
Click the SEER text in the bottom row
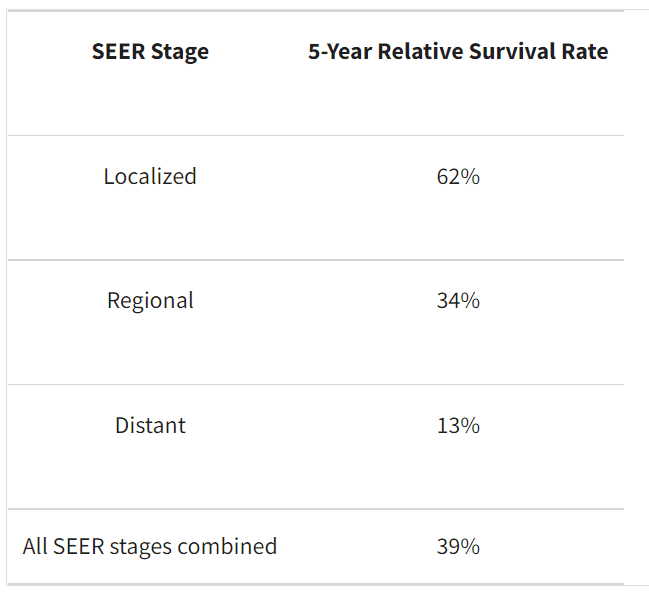[83, 547]
